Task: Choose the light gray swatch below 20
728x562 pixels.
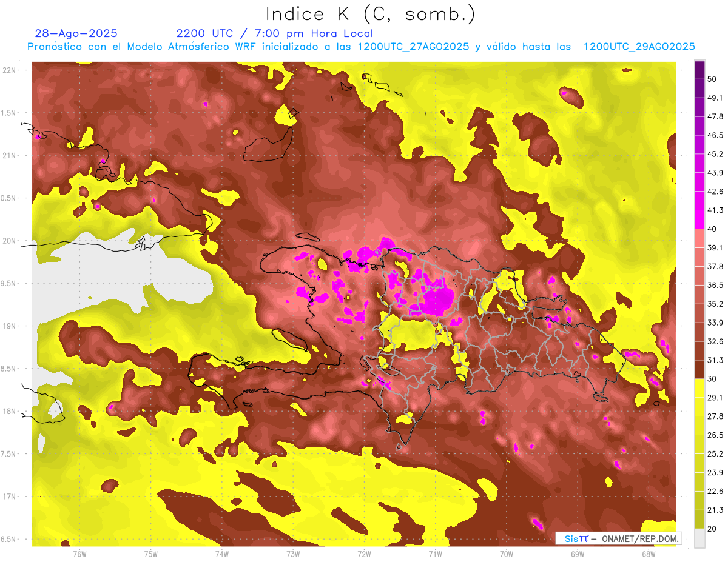Action: coord(699,538)
